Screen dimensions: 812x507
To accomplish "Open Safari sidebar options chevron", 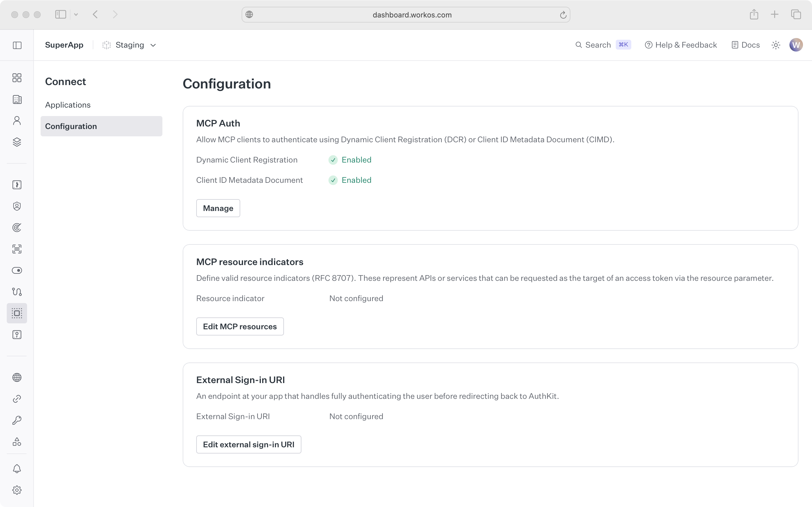I will coord(76,14).
